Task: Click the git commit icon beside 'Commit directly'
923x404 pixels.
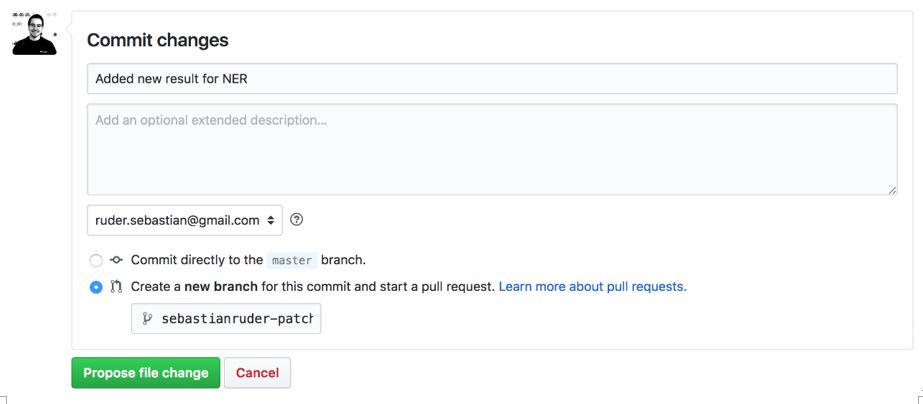Action: pos(116,260)
